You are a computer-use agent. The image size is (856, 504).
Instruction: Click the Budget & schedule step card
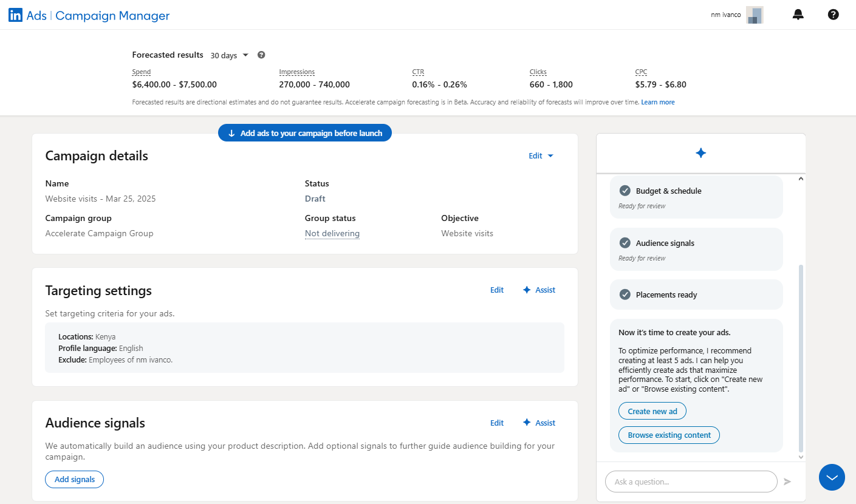[696, 197]
